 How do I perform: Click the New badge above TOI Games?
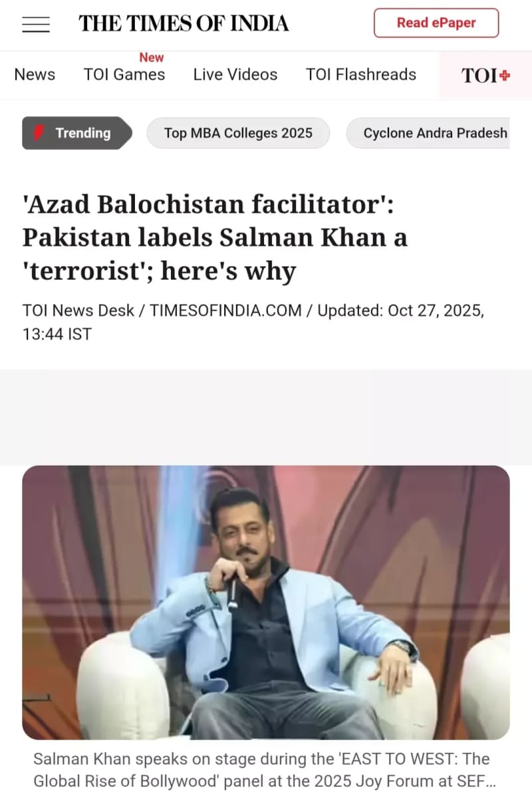coord(152,57)
